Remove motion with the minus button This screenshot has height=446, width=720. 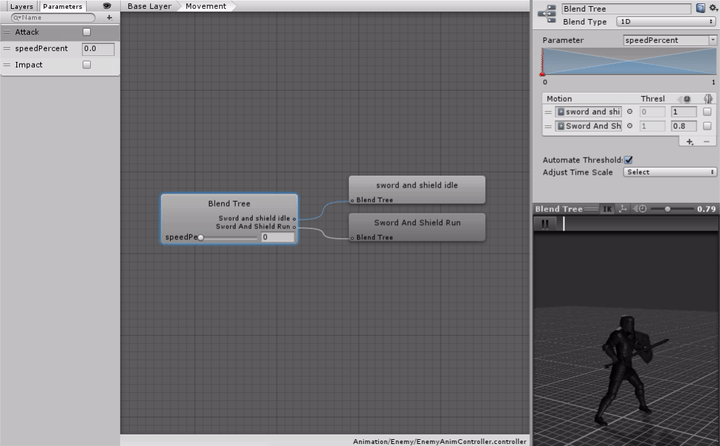point(706,142)
